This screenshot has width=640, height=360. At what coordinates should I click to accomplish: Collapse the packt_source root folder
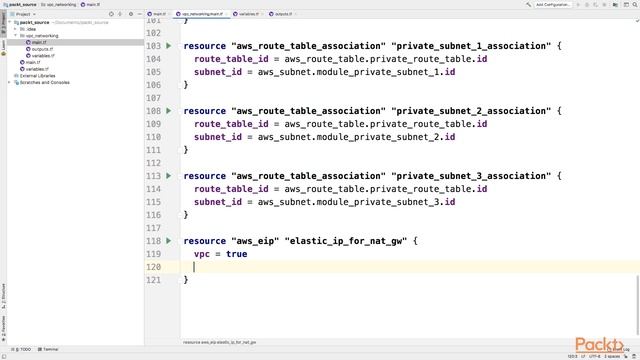tap(10, 22)
